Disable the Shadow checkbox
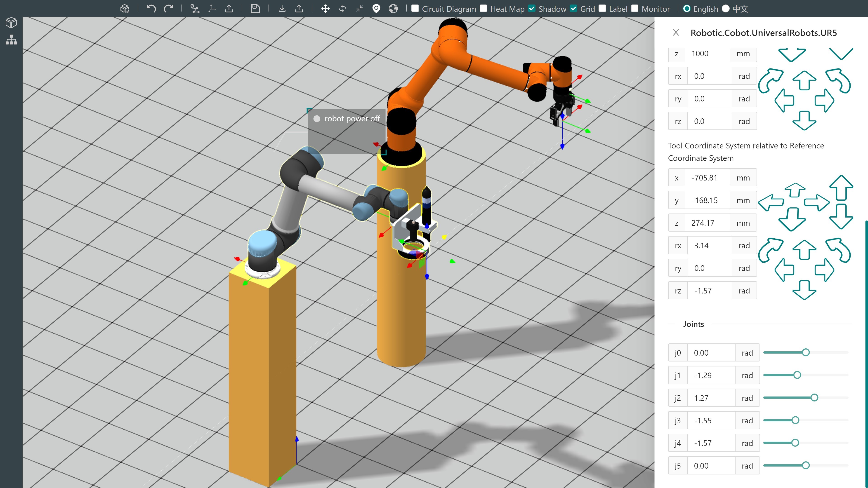The image size is (868, 488). (x=532, y=8)
